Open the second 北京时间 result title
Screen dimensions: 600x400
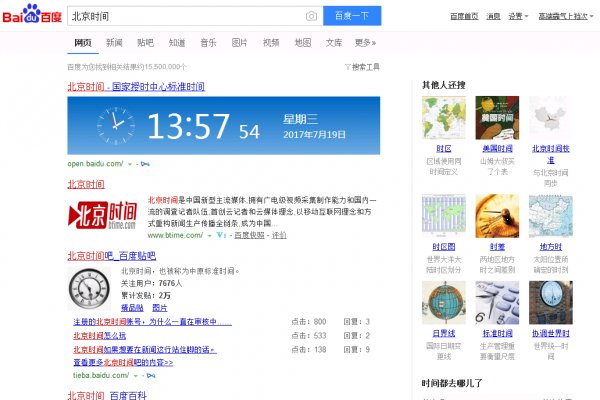[86, 184]
